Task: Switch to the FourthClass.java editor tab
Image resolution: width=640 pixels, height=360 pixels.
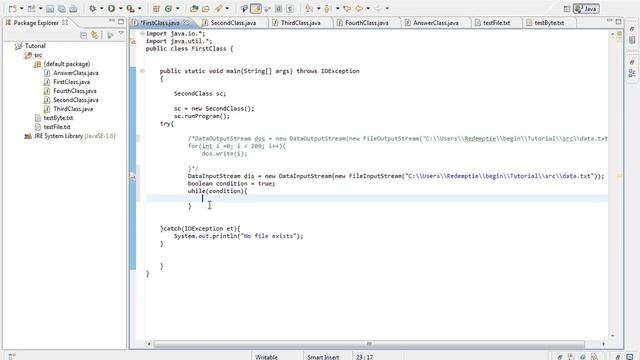Action: click(x=367, y=23)
